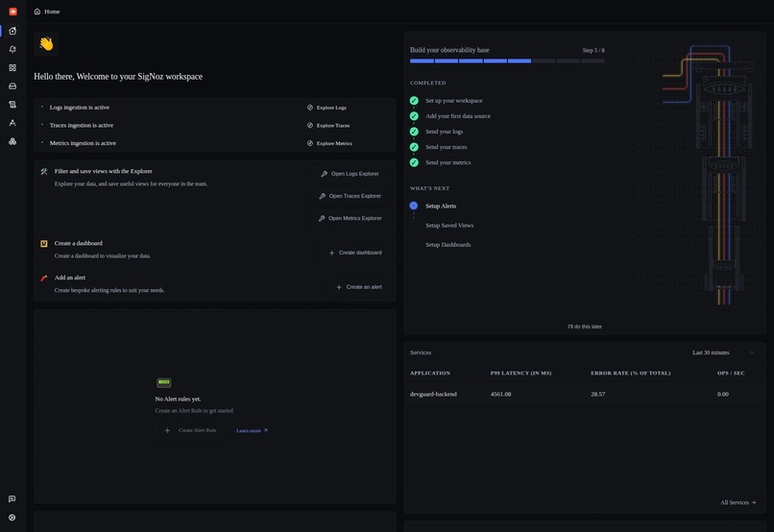Image resolution: width=774 pixels, height=532 pixels.
Task: Click the observability base progress bar
Action: point(507,61)
